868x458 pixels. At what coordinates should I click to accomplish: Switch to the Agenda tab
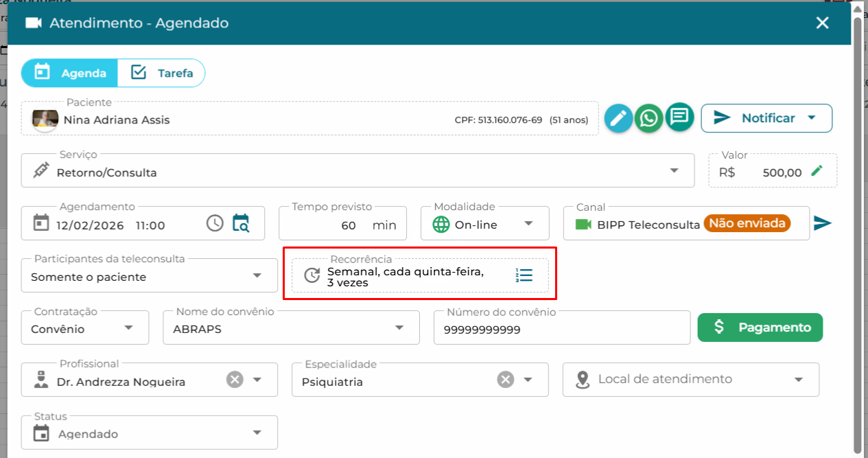coord(69,73)
